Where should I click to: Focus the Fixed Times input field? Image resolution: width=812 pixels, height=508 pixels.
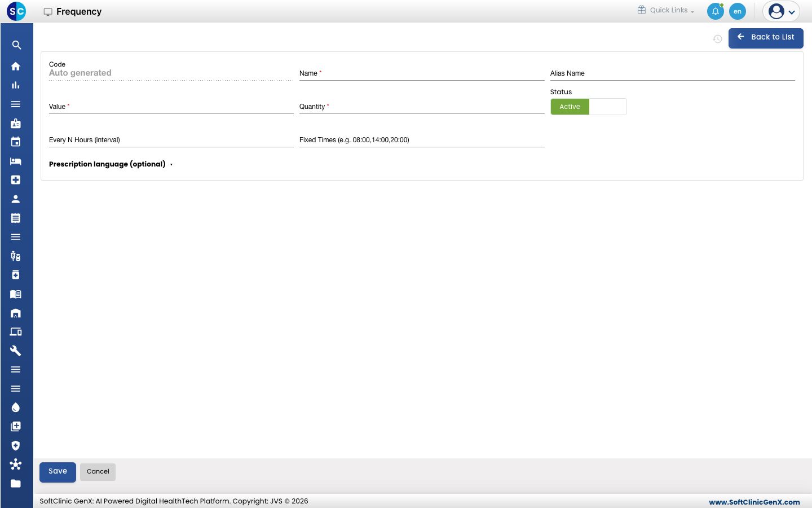(422, 140)
